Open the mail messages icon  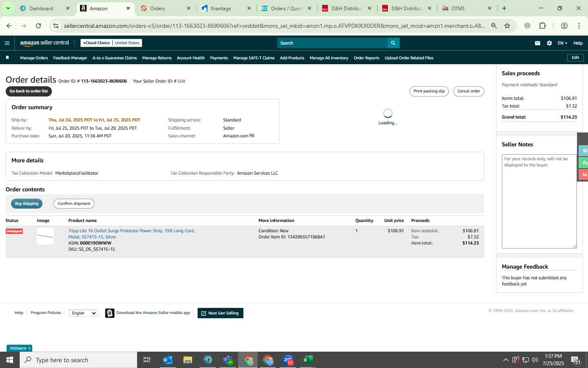(x=537, y=43)
